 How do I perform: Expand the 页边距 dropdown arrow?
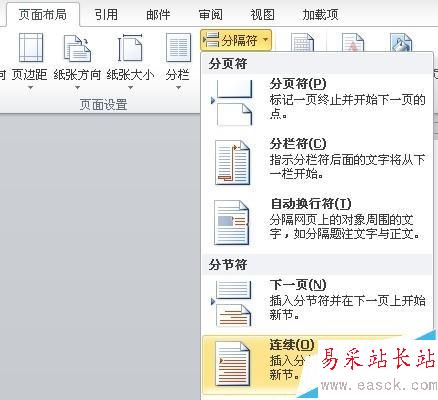[30, 88]
